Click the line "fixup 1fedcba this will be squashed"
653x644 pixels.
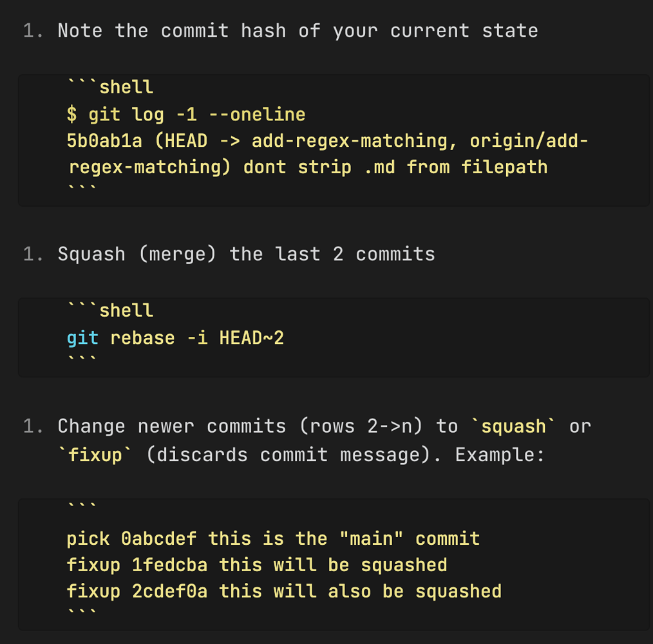tap(257, 565)
